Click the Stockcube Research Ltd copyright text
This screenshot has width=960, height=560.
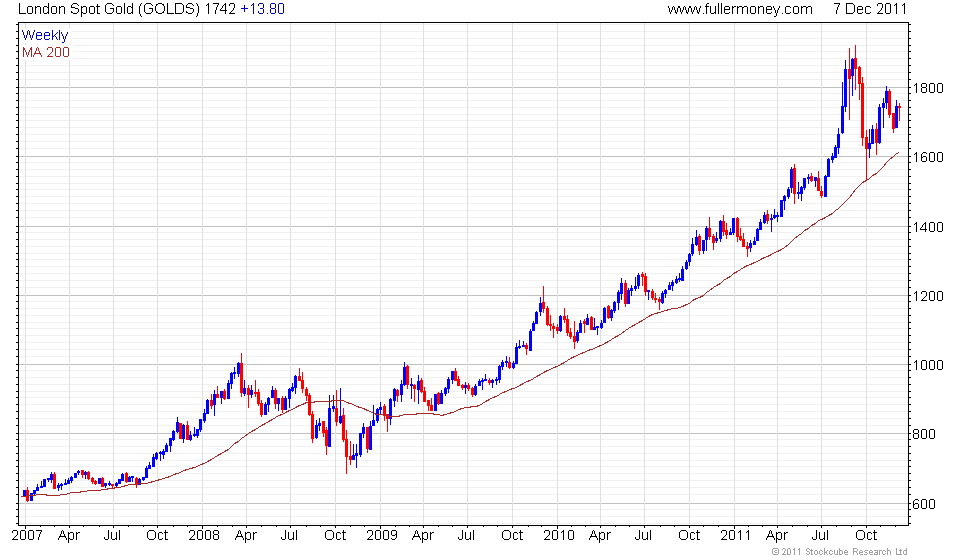tap(839, 552)
